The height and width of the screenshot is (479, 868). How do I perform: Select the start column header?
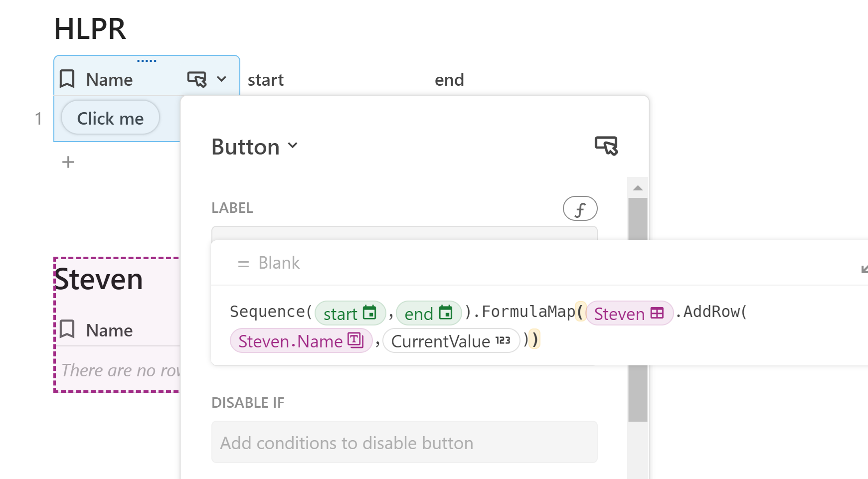point(265,80)
